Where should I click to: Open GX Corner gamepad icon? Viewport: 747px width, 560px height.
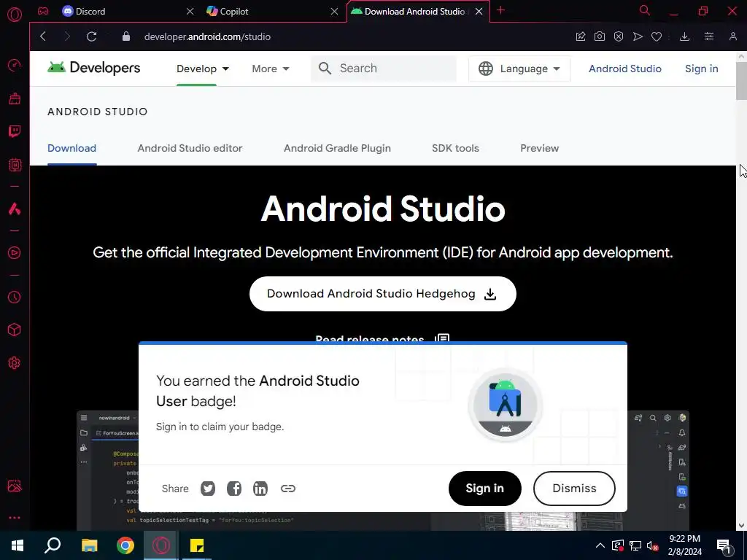point(43,11)
